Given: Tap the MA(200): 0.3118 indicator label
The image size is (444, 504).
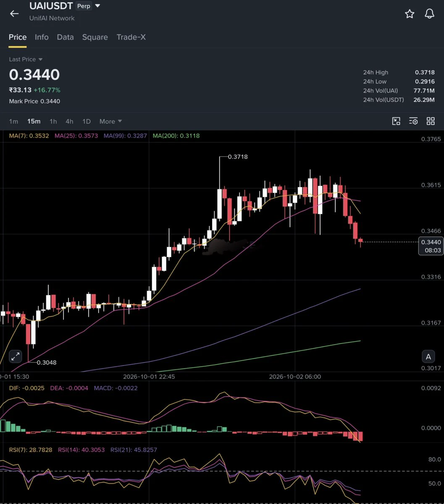Looking at the screenshot, I should [176, 136].
